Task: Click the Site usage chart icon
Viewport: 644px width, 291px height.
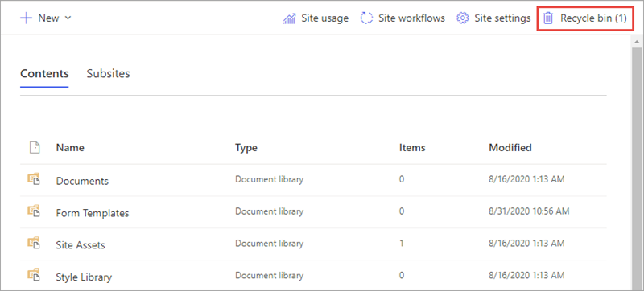Action: [x=290, y=18]
